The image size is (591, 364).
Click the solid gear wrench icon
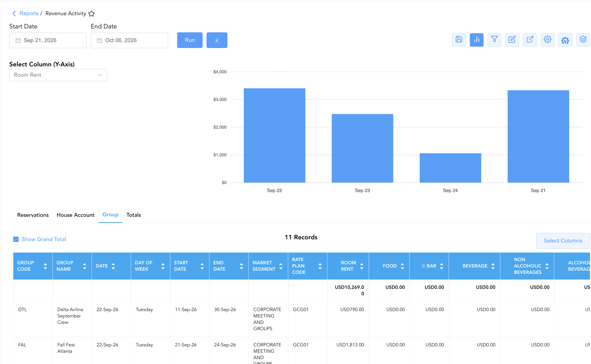point(565,40)
